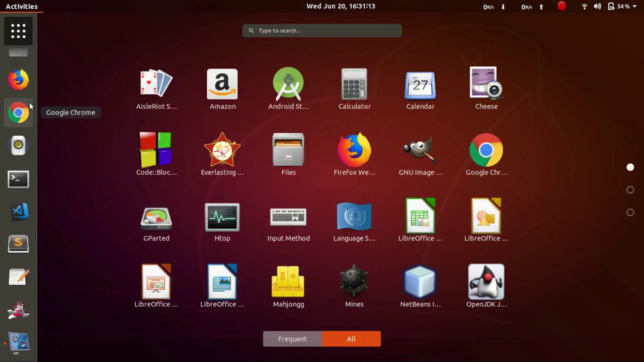Open the Amazon app
Viewport: 644px width, 362px height.
222,89
